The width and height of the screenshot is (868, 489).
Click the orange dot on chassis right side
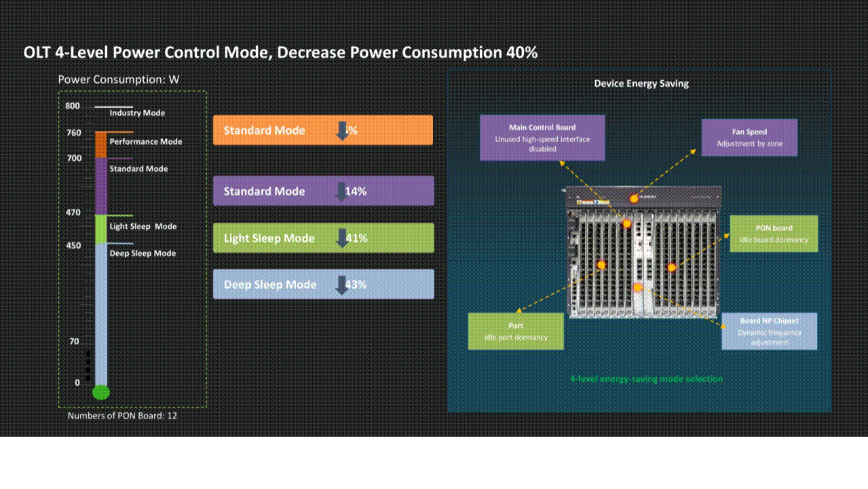pyautogui.click(x=672, y=268)
